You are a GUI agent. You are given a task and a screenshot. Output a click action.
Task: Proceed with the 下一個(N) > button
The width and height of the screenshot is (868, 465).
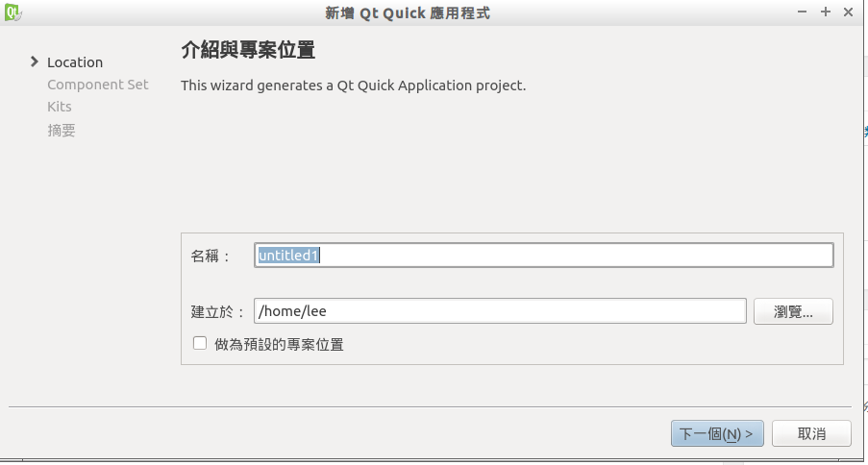[x=717, y=433]
